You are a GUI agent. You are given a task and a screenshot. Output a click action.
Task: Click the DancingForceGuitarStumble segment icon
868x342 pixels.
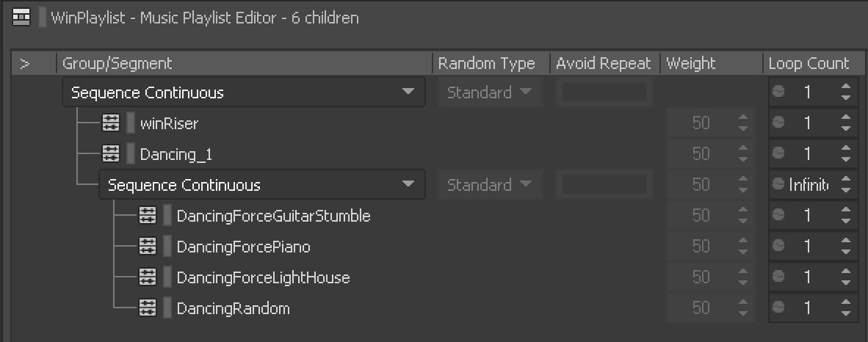point(148,215)
